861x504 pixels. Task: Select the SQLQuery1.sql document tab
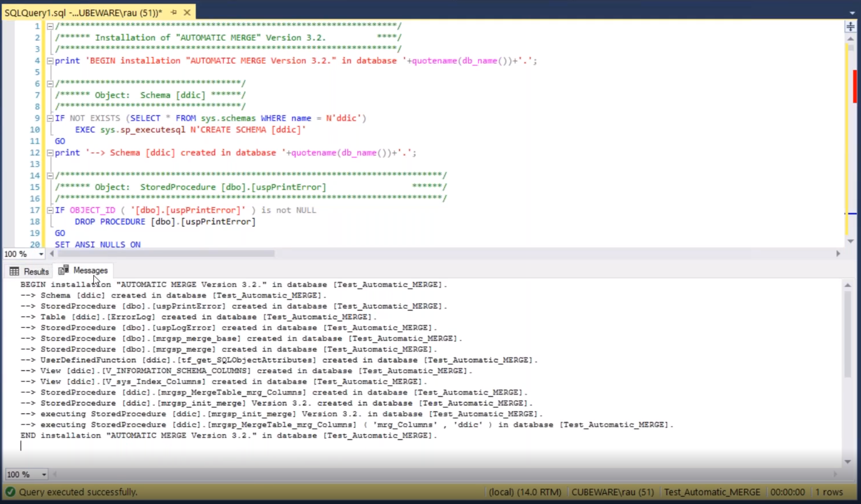click(x=84, y=13)
